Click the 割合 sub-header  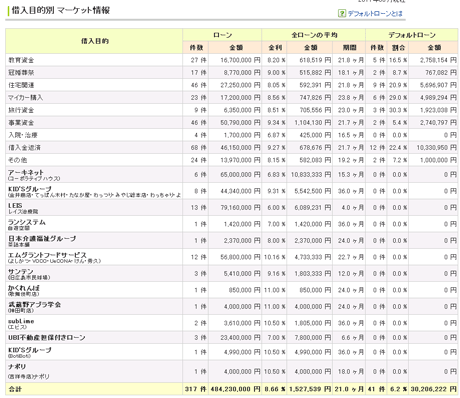(398, 48)
